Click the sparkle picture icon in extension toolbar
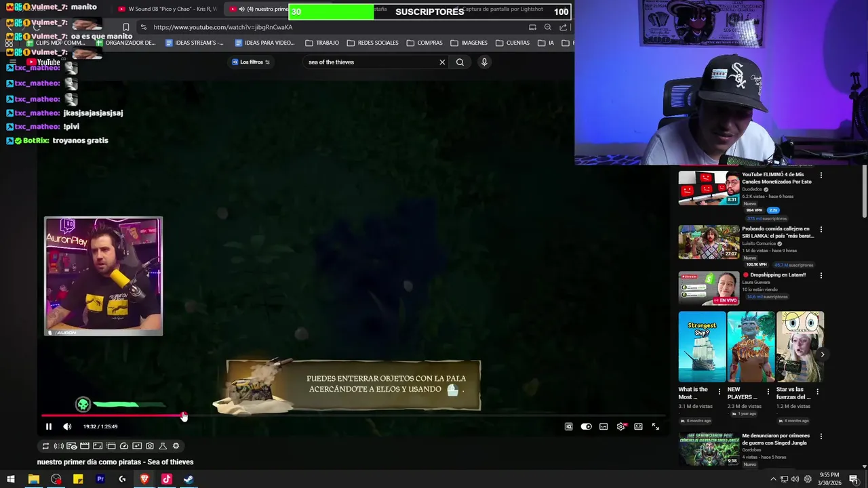Viewport: 868px width, 488px height. pyautogui.click(x=137, y=446)
